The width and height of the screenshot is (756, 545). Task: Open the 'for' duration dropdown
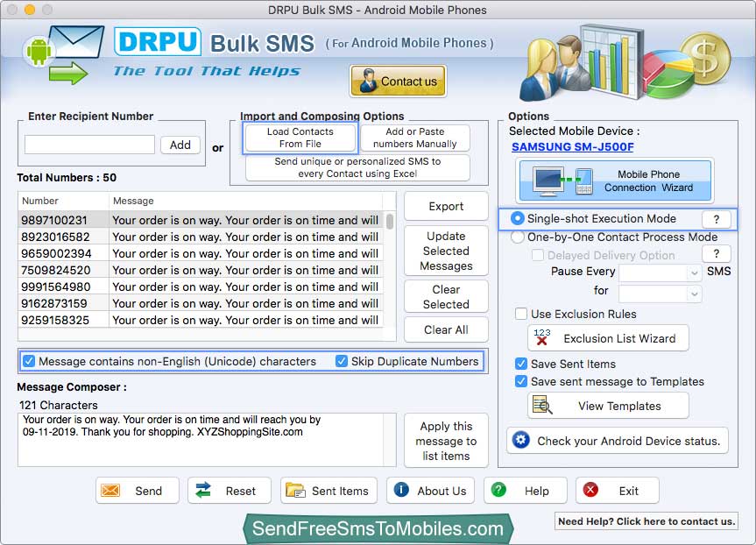[x=660, y=294]
